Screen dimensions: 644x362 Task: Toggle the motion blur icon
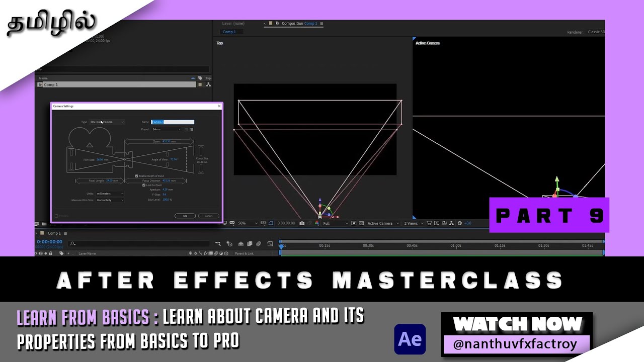tap(259, 243)
